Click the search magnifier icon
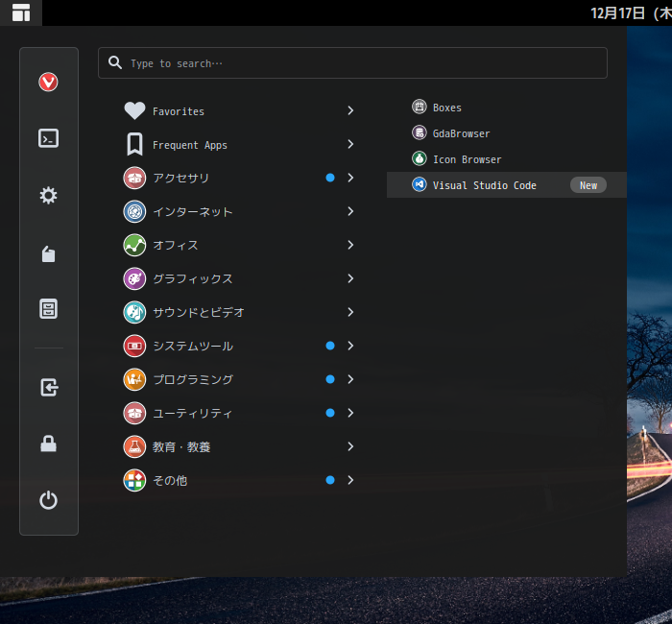Screen dimensions: 672x624 coord(115,62)
